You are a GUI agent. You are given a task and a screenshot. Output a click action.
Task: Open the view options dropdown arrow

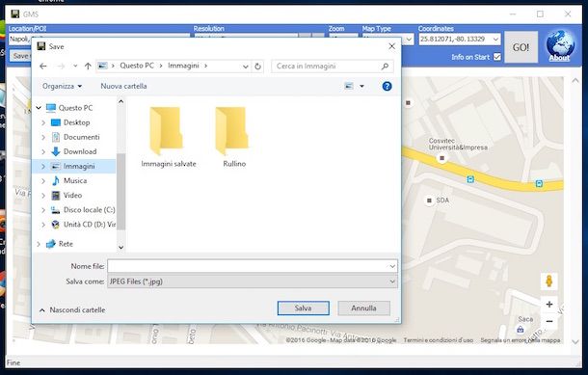361,86
